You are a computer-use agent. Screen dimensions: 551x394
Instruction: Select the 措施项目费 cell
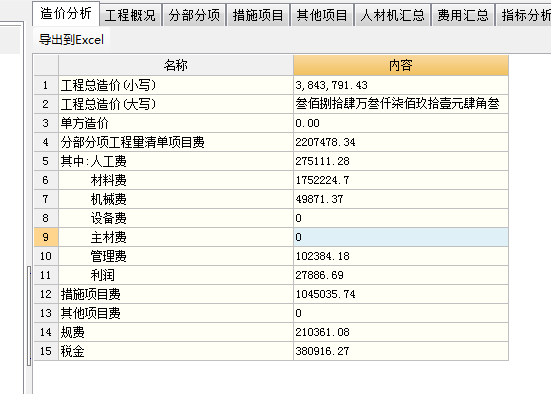pos(176,294)
